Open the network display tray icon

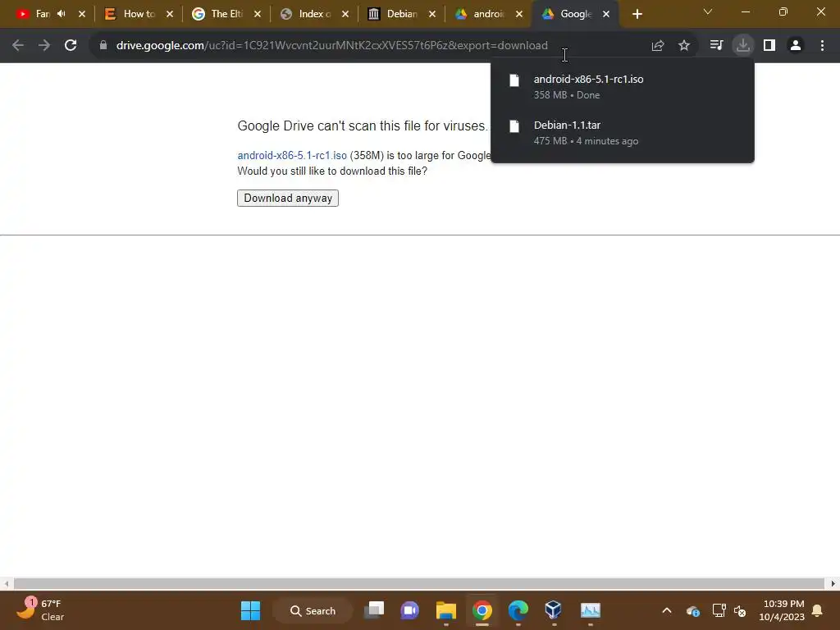[719, 610]
